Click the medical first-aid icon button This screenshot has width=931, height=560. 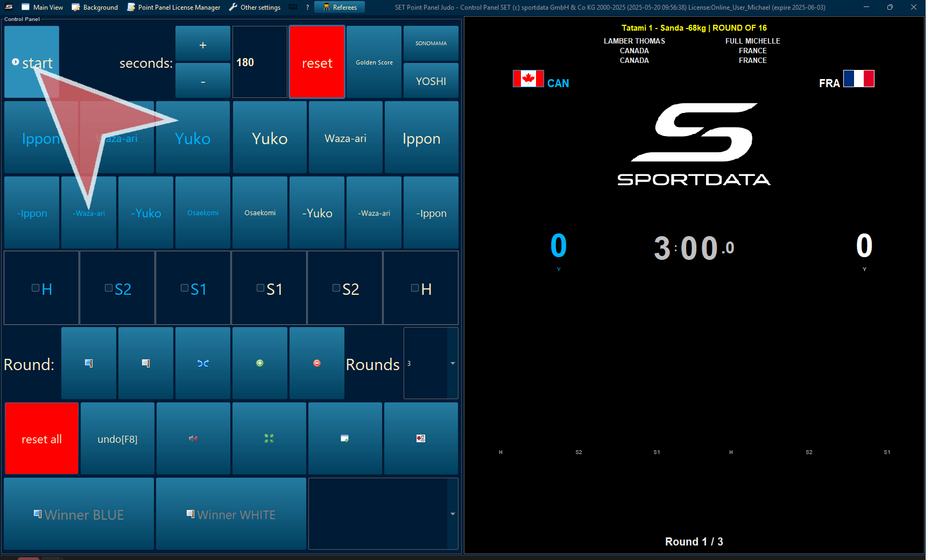point(421,438)
